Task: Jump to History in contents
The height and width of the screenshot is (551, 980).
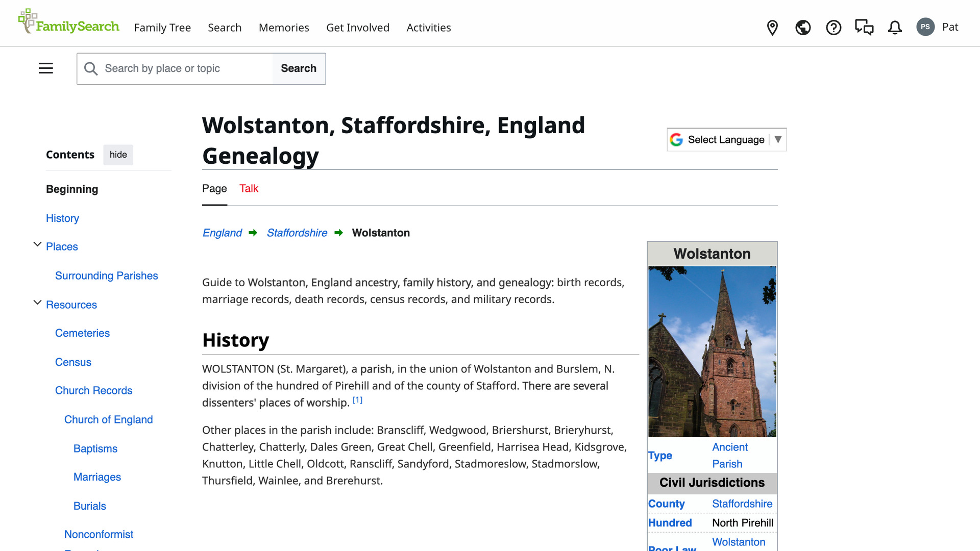Action: pos(62,218)
